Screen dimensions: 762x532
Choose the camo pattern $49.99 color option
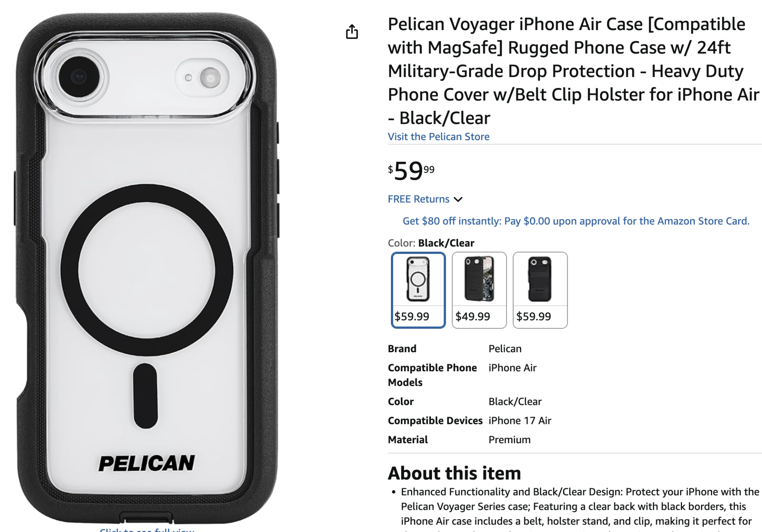(479, 290)
